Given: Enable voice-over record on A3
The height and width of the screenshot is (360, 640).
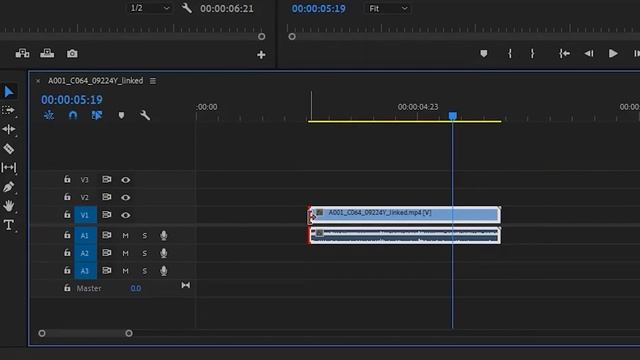Looking at the screenshot, I should [164, 271].
